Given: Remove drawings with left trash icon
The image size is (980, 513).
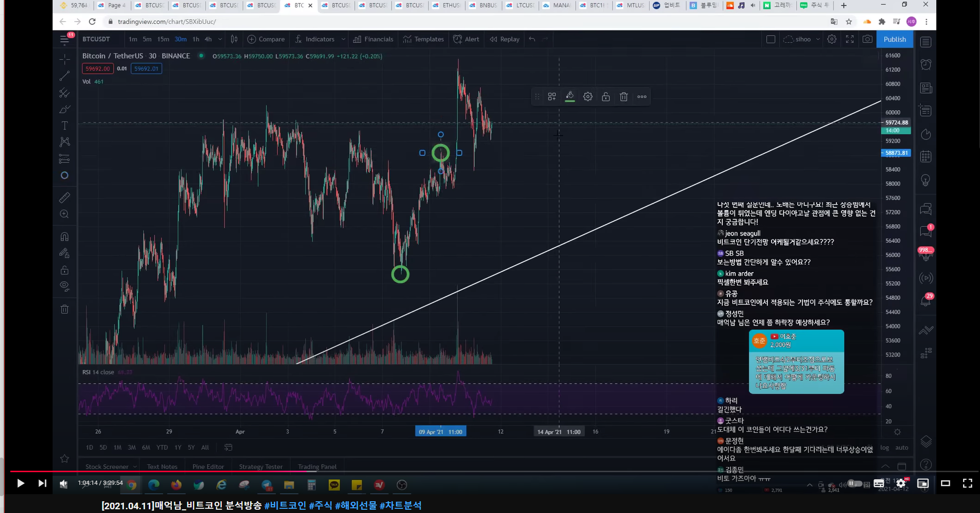Looking at the screenshot, I should click(64, 309).
